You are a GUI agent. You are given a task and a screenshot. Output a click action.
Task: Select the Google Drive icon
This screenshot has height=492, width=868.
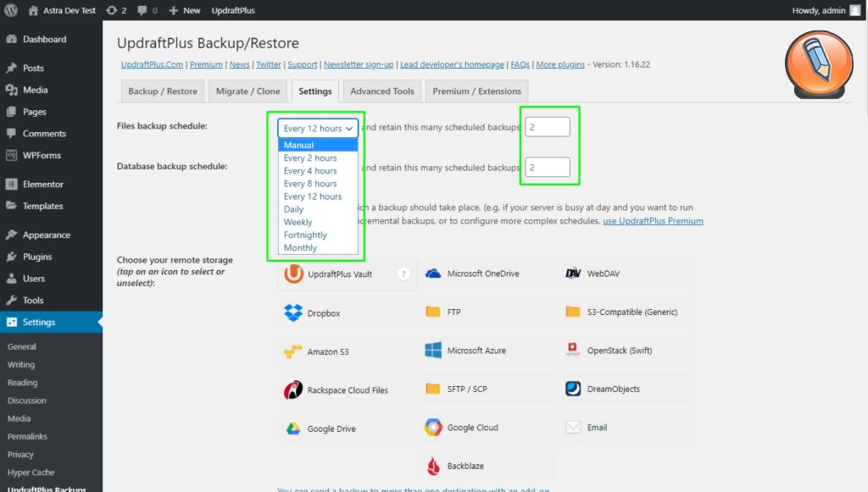tap(293, 428)
